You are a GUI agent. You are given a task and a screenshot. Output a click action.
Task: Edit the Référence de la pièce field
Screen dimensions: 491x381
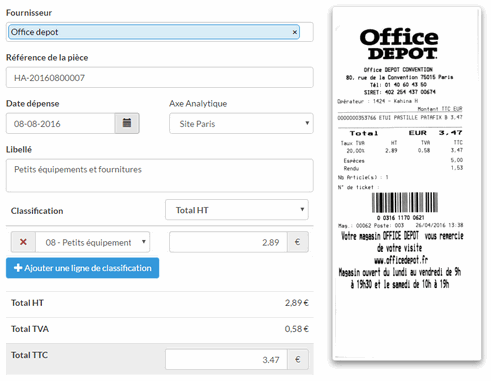coord(160,78)
